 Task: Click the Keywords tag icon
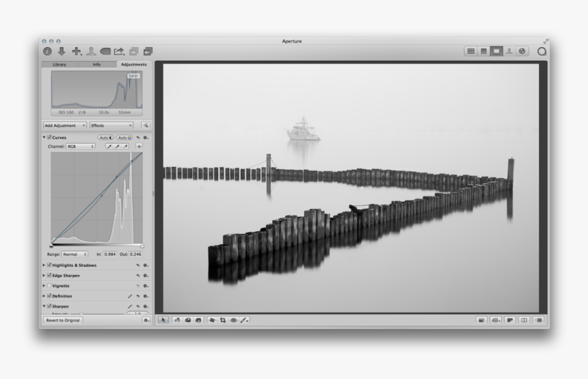105,51
